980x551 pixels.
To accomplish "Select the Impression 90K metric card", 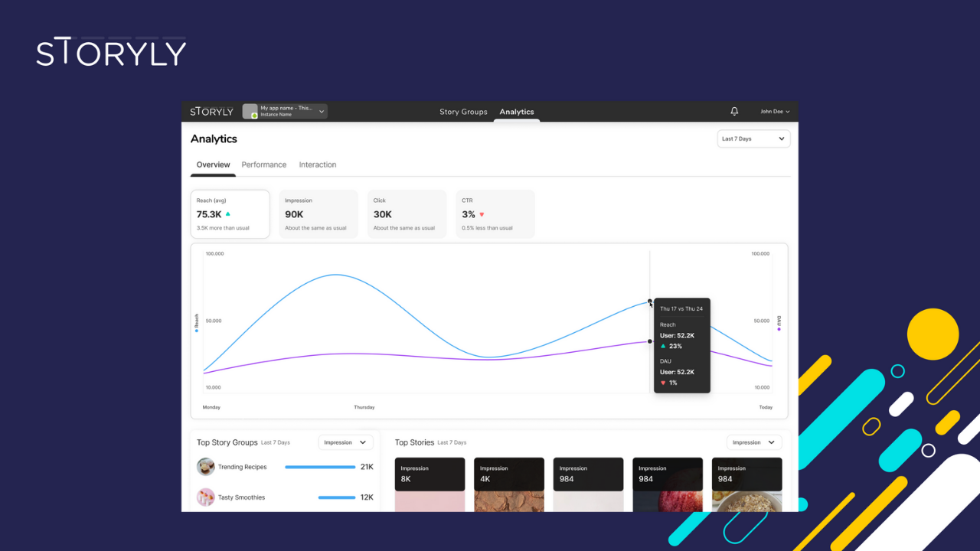I will tap(318, 214).
